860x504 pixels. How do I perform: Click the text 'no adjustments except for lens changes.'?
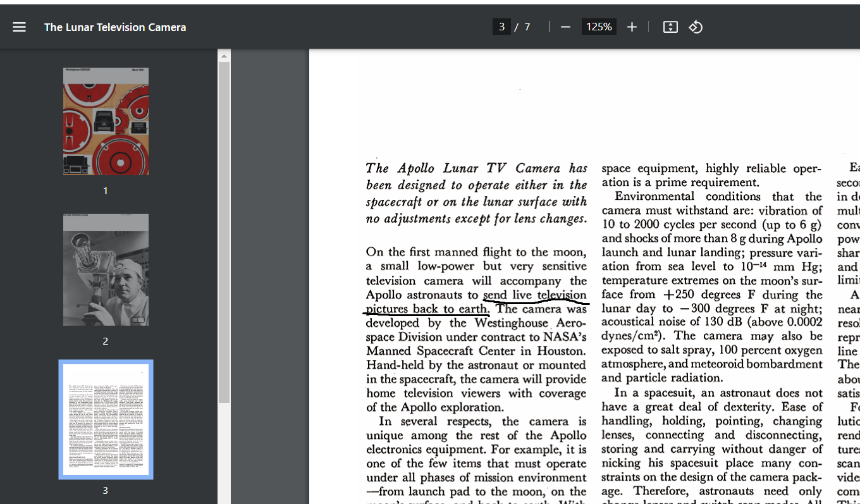477,219
